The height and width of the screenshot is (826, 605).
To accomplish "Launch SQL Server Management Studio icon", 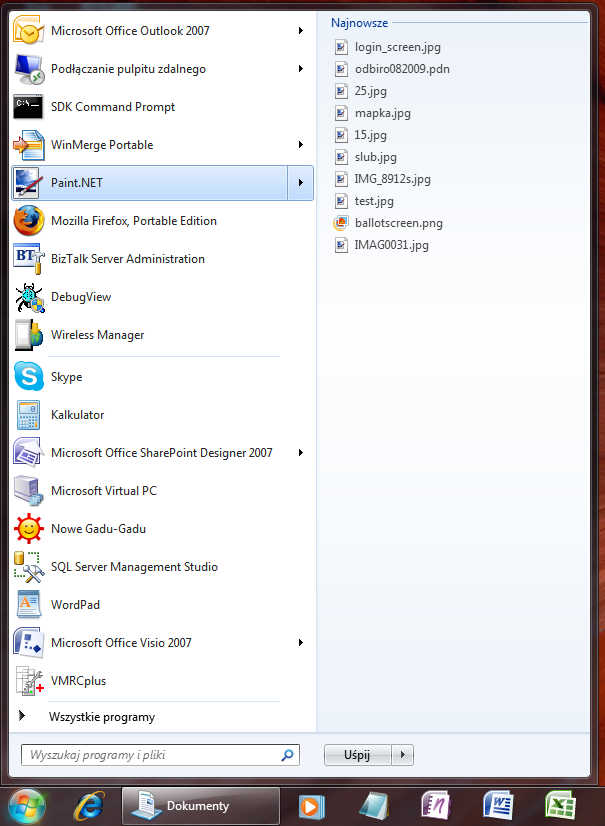I will tap(28, 567).
